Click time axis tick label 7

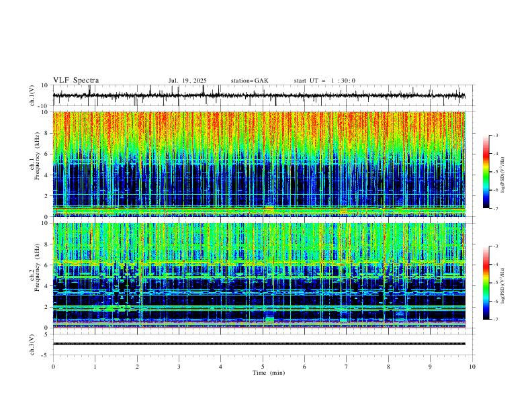(347, 367)
